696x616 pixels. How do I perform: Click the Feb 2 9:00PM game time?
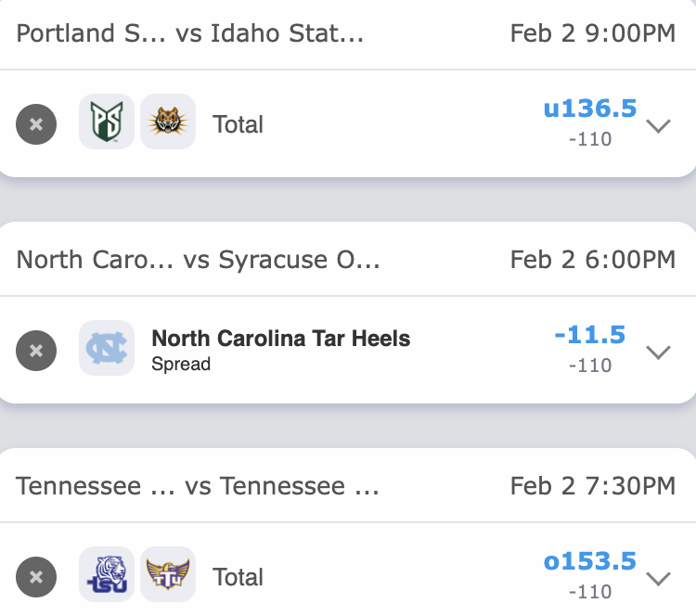pos(593,34)
